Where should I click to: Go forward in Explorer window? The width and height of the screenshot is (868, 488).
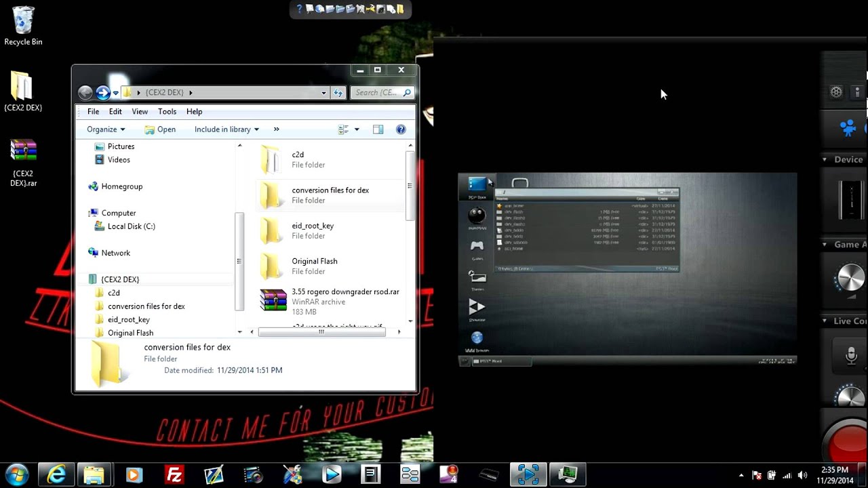(x=103, y=93)
